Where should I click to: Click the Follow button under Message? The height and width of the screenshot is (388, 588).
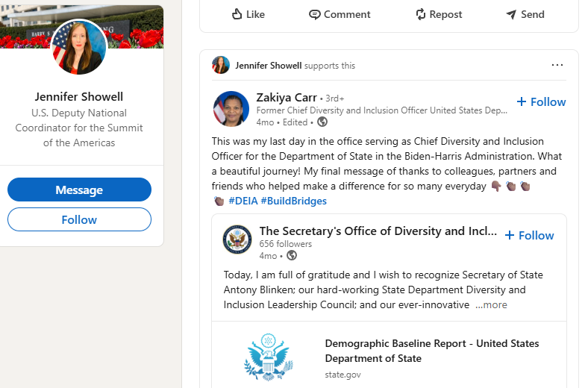click(x=79, y=219)
